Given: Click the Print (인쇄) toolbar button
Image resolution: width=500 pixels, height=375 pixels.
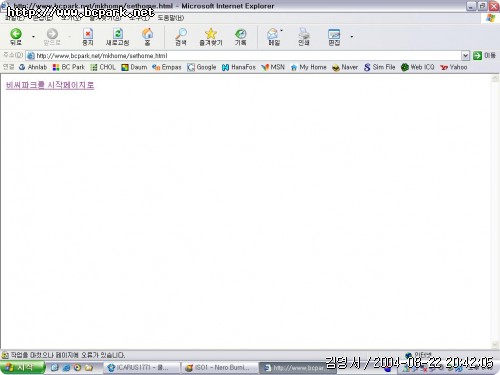Looking at the screenshot, I should (304, 36).
